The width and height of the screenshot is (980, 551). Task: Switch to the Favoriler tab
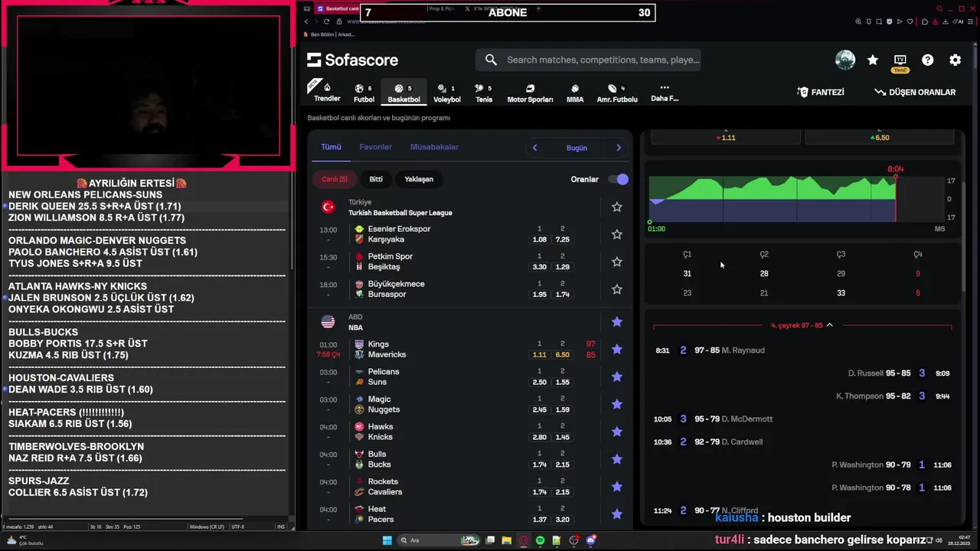pos(375,147)
